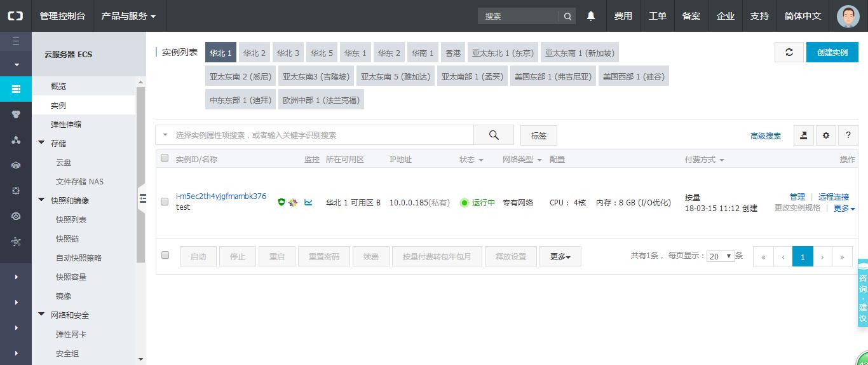Click the 创建实例 button
Viewport: 868px width, 365px height.
[x=832, y=52]
